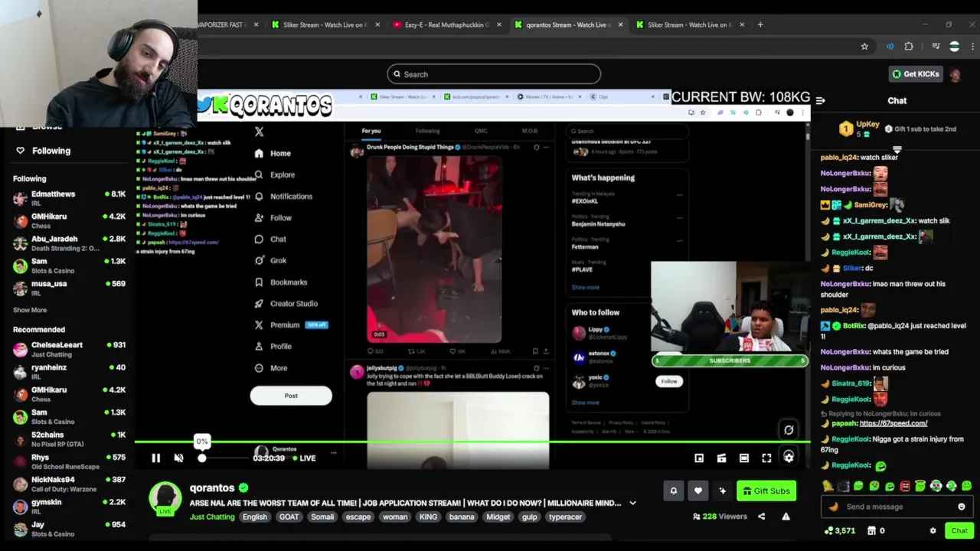Screen dimensions: 980x551
Task: Open the player settings gear
Action: pos(789,457)
